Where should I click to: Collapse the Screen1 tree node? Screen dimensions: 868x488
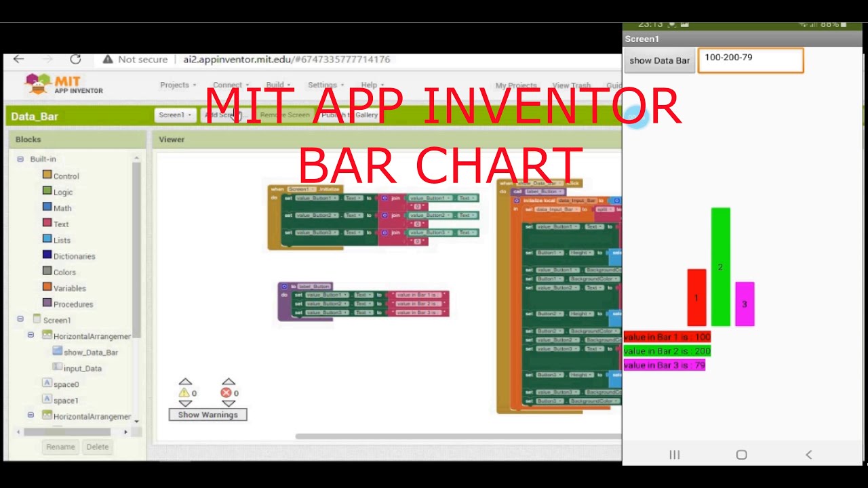coord(20,319)
